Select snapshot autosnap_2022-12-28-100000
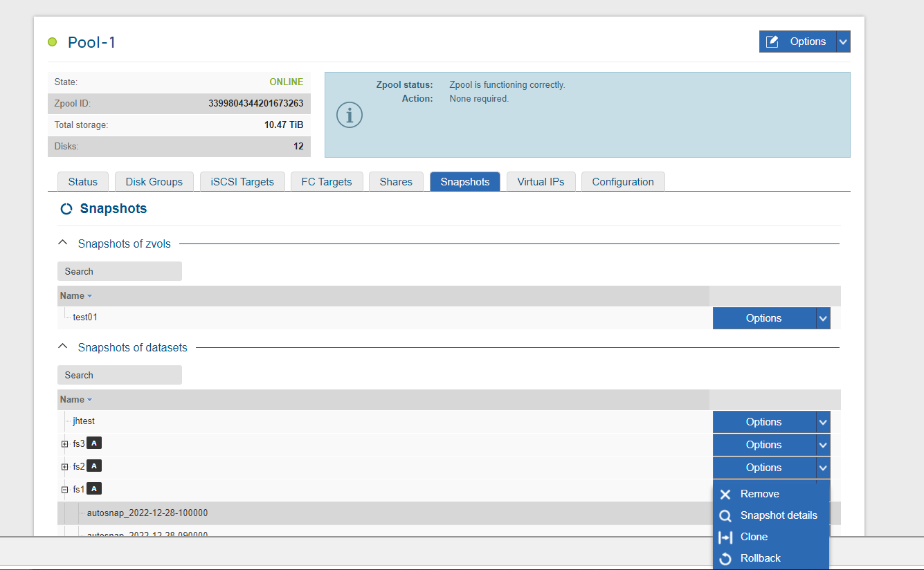Image resolution: width=924 pixels, height=570 pixels. click(x=147, y=513)
